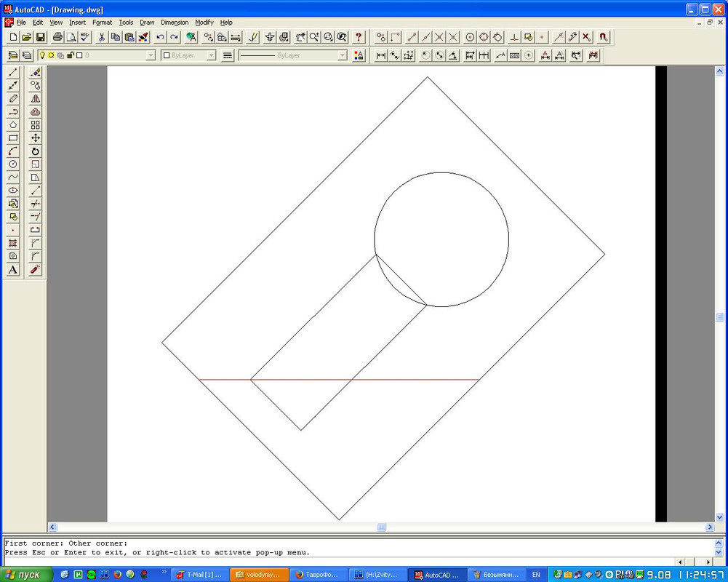Image resolution: width=728 pixels, height=582 pixels.
Task: Click the Windows Start button 'пуск'
Action: 27,575
